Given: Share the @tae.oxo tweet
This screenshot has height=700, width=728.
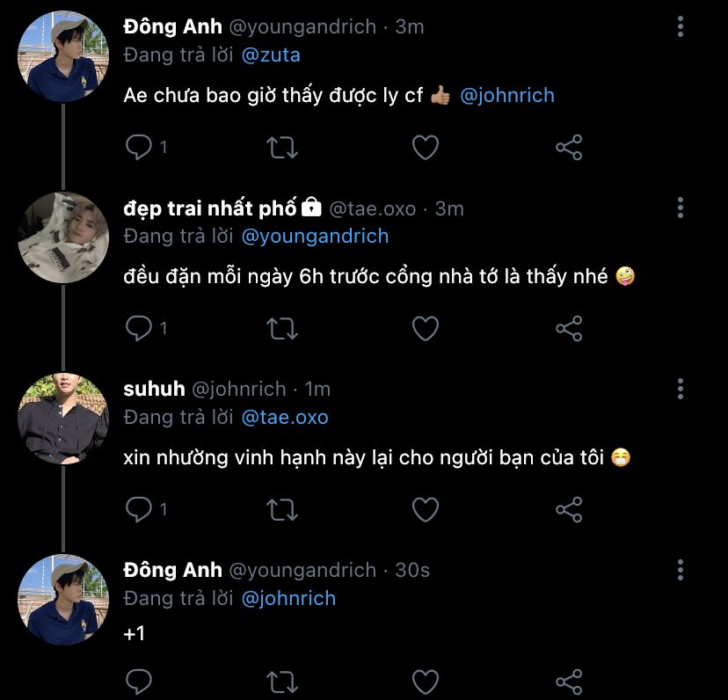Looking at the screenshot, I should [569, 328].
